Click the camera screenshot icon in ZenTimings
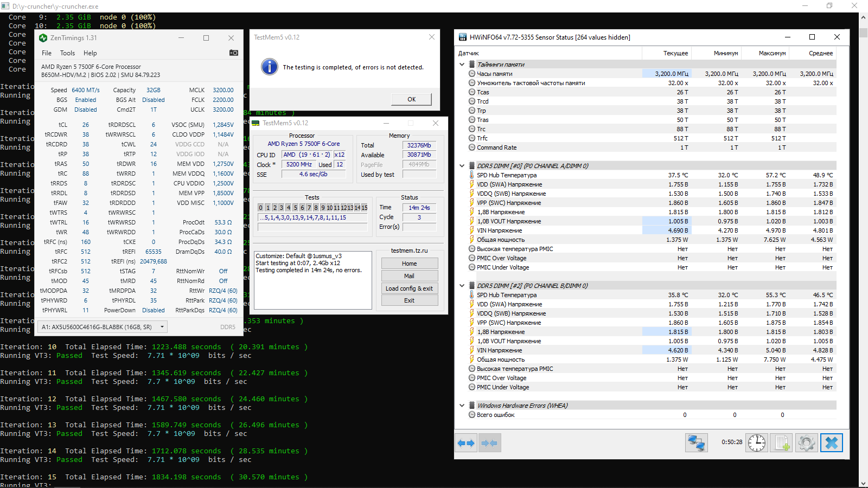 pyautogui.click(x=234, y=53)
